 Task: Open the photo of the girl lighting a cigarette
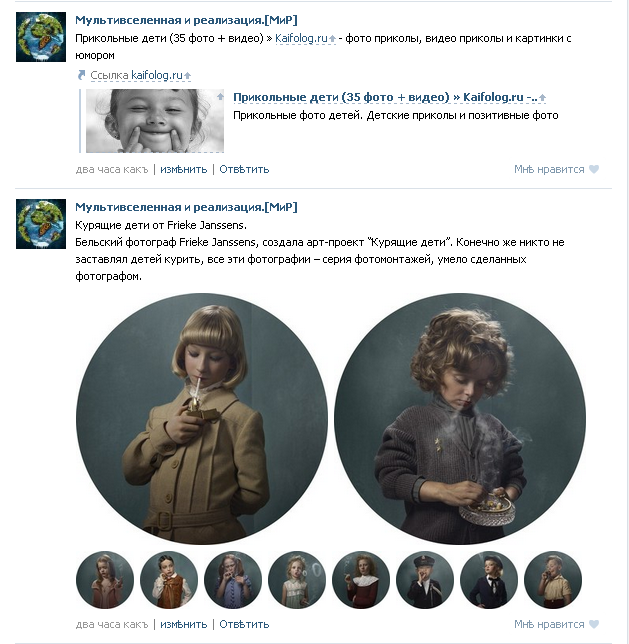tap(202, 419)
